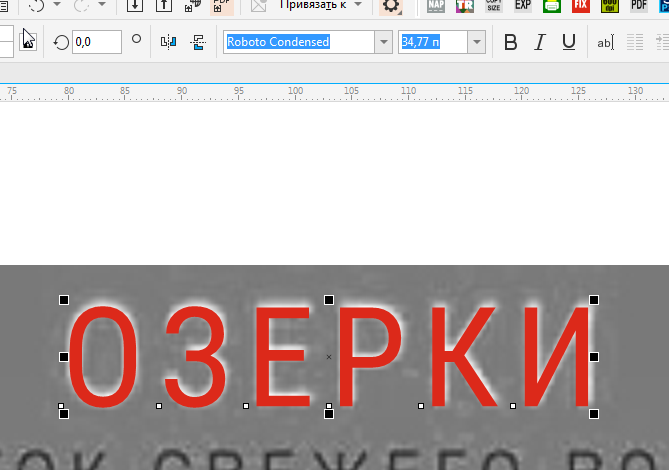This screenshot has width=669, height=470.
Task: Click the red letter Р in ОЗЕРКИ
Action: (370, 357)
